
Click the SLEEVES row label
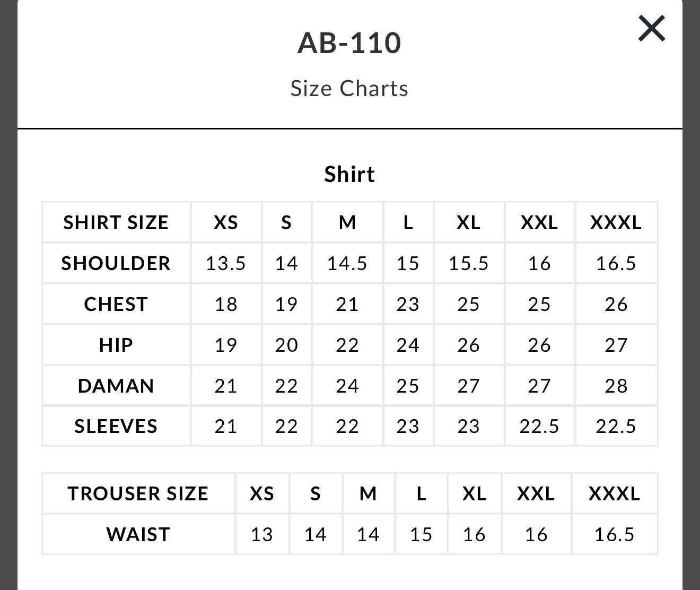[x=116, y=426]
